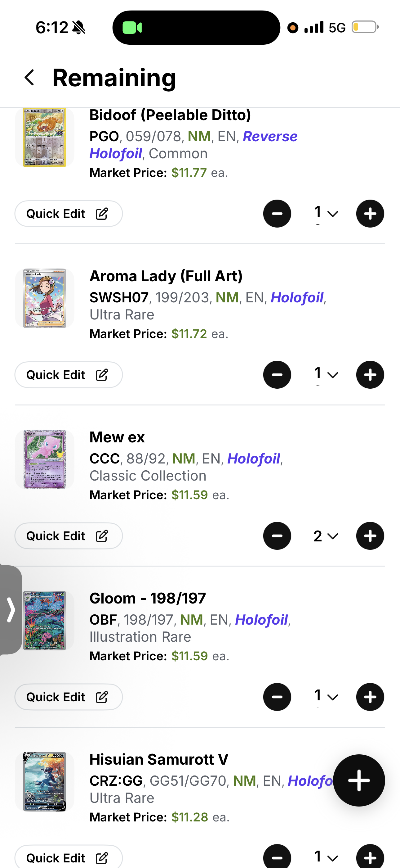View the Hisuian Samurott V card thumbnail

[44, 781]
